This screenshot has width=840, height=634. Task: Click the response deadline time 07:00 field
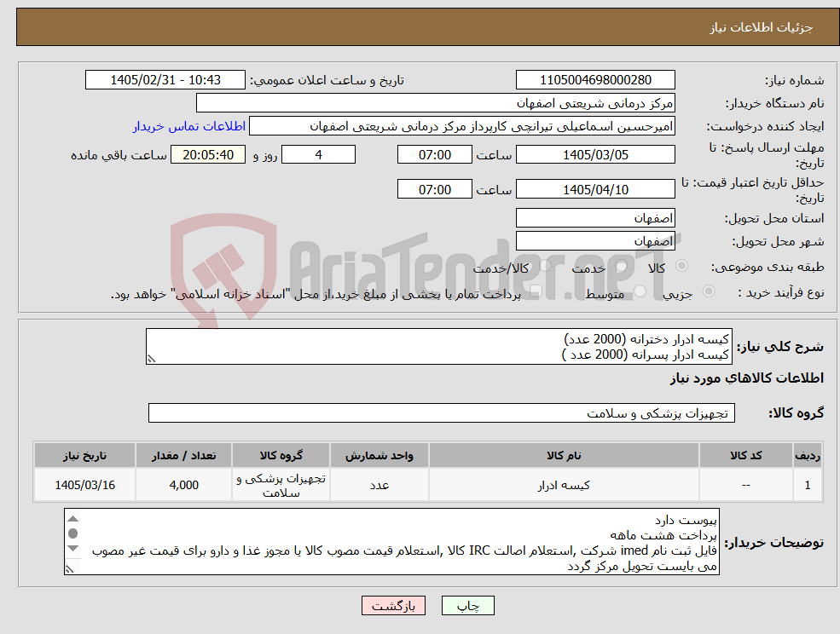[x=434, y=155]
